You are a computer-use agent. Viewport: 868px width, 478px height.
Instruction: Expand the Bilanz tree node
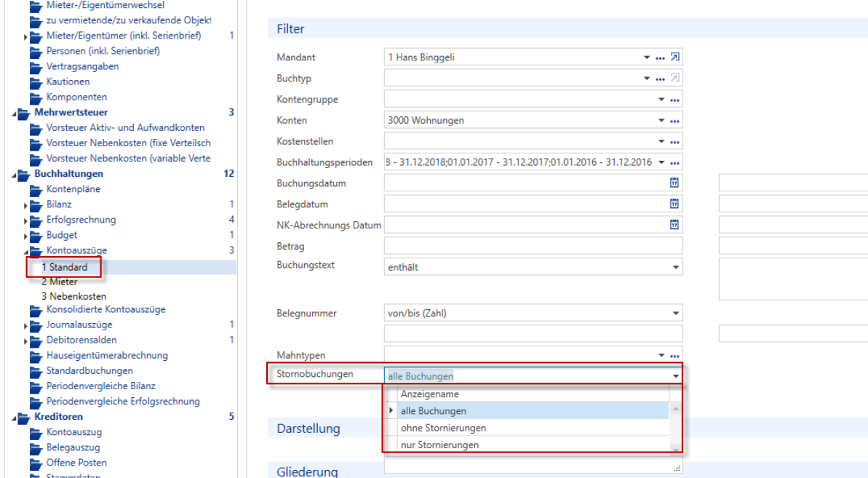tap(25, 205)
